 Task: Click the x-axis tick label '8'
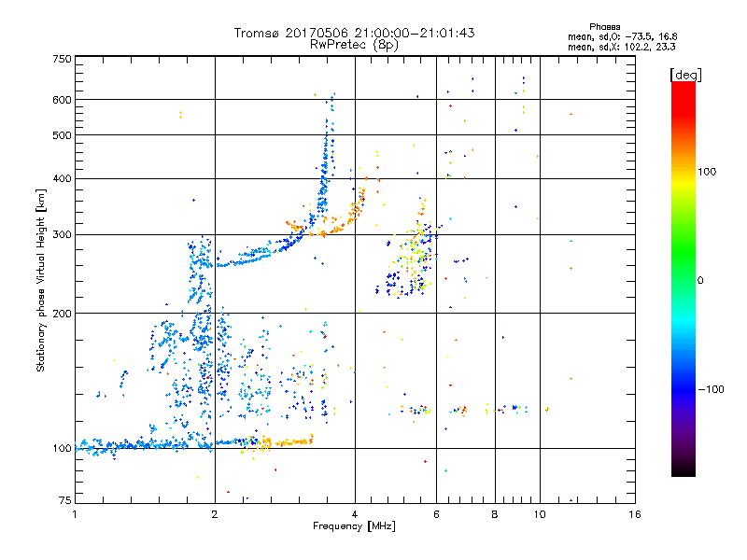495,514
